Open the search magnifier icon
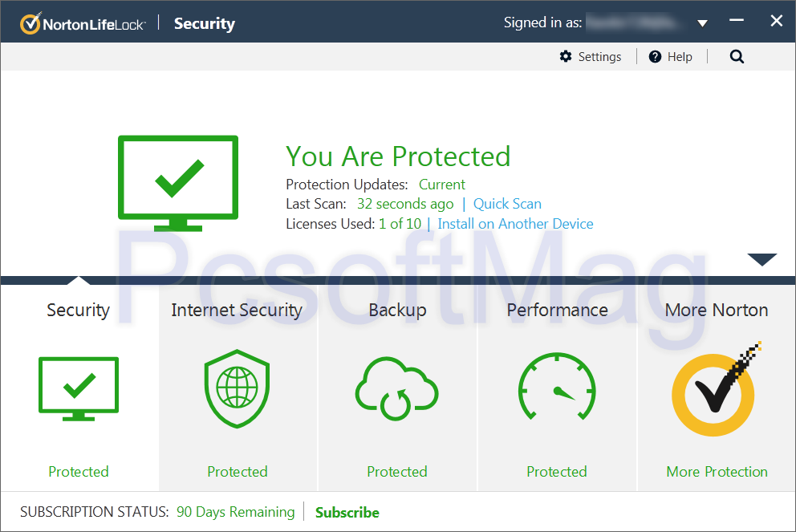This screenshot has height=532, width=796. (737, 56)
